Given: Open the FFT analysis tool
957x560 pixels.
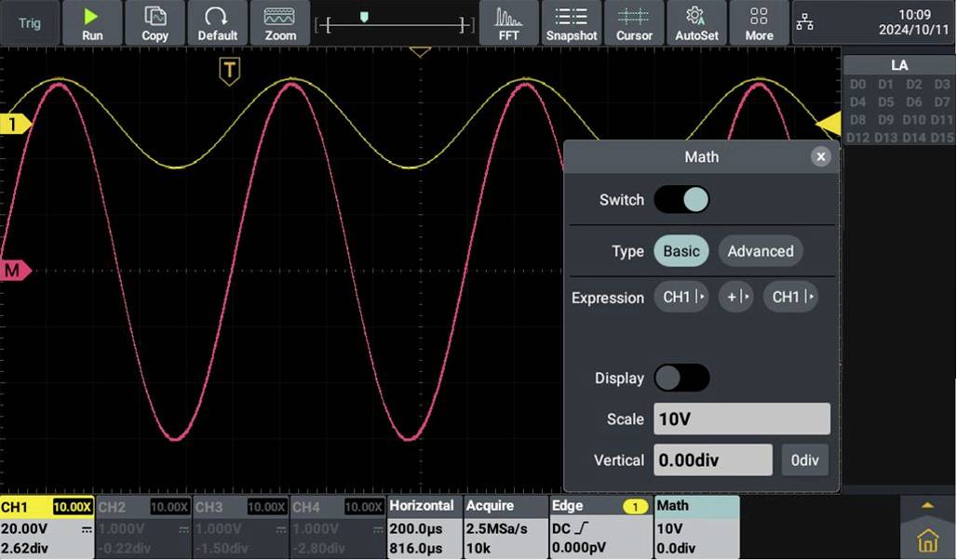Looking at the screenshot, I should pyautogui.click(x=507, y=22).
